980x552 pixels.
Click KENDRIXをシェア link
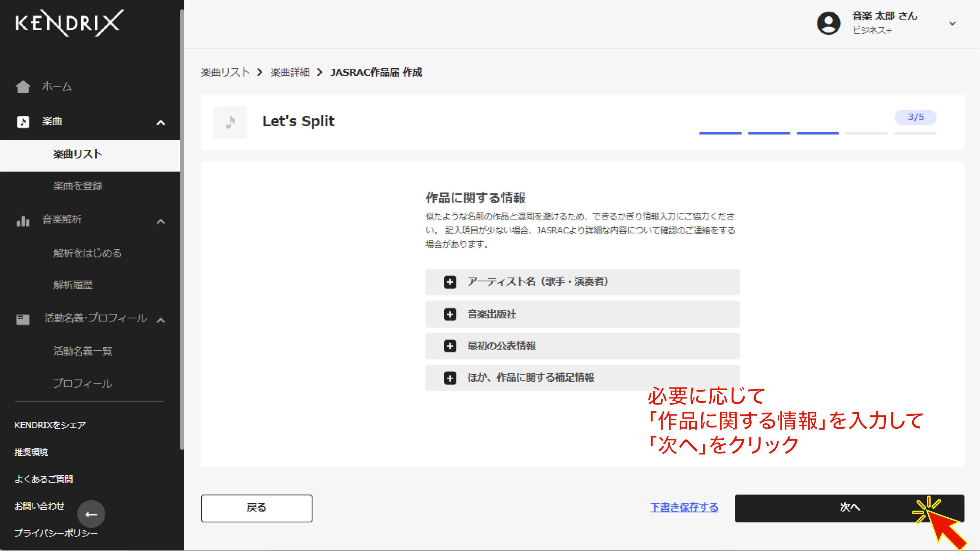pyautogui.click(x=50, y=425)
